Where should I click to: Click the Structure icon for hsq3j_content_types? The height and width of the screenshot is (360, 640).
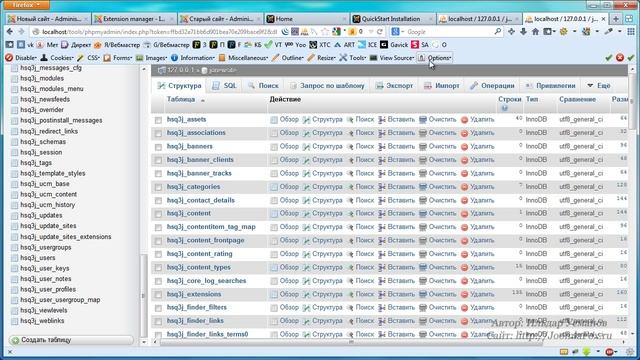point(306,268)
